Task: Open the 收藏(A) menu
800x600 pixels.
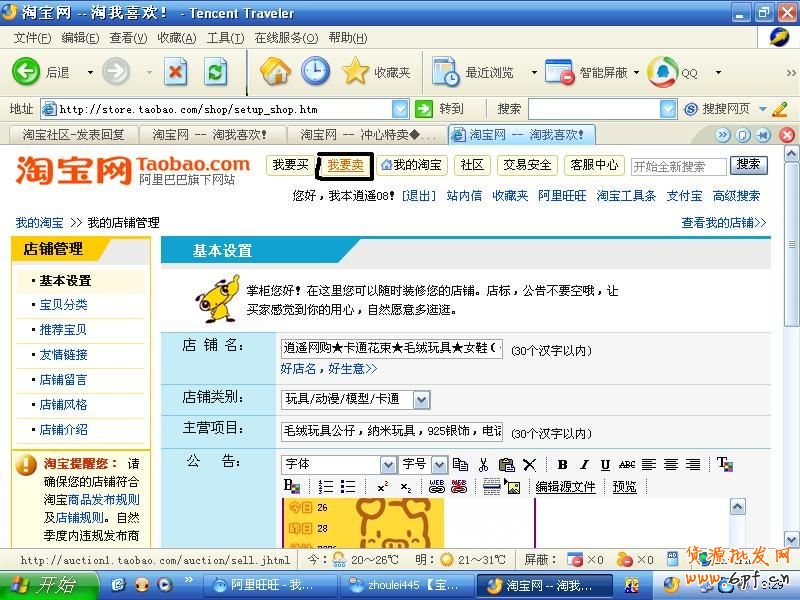Action: (x=177, y=38)
